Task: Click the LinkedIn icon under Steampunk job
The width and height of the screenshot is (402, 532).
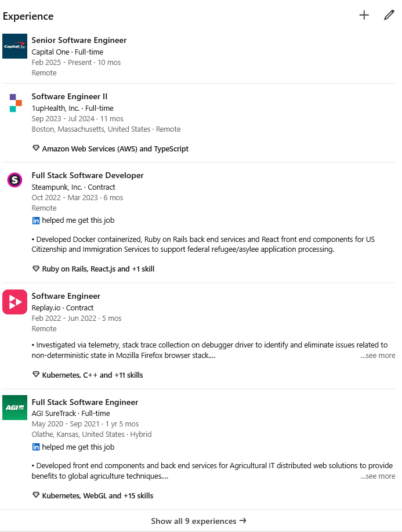Action: [36, 220]
